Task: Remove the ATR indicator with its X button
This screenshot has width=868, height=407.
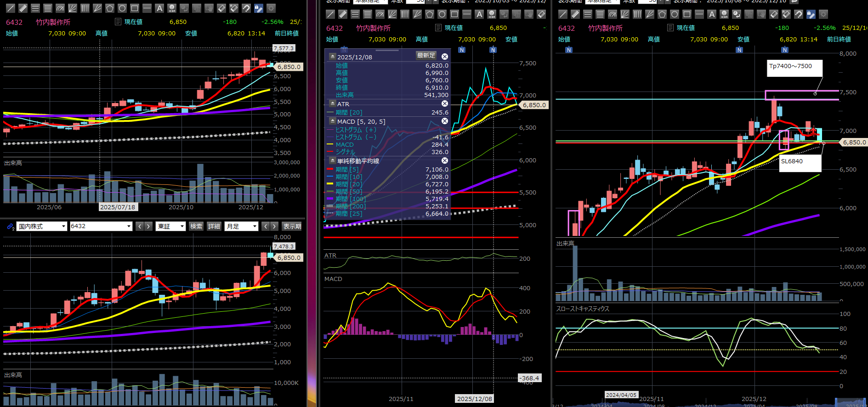Action: [x=444, y=104]
